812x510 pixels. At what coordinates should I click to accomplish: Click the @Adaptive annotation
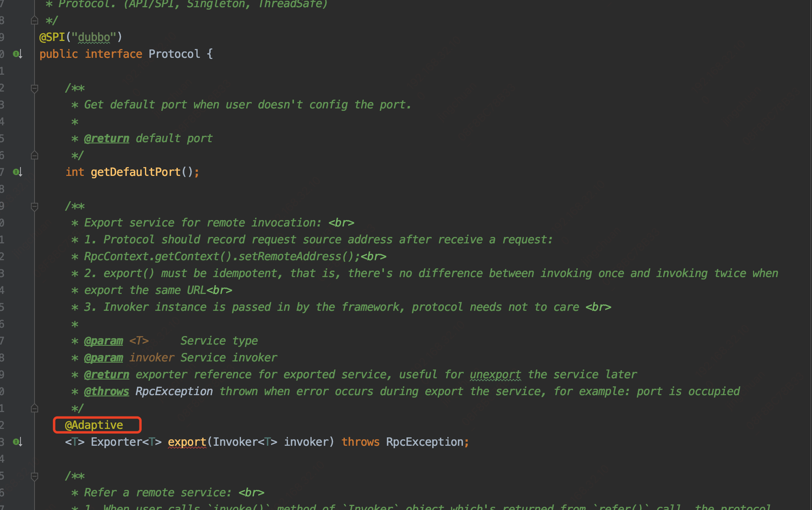(x=94, y=425)
